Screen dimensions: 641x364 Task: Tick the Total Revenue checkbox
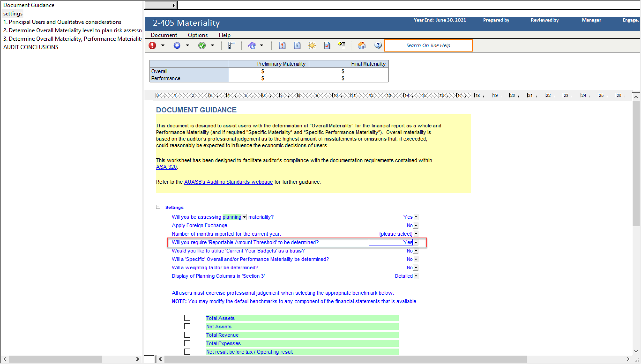pyautogui.click(x=187, y=335)
